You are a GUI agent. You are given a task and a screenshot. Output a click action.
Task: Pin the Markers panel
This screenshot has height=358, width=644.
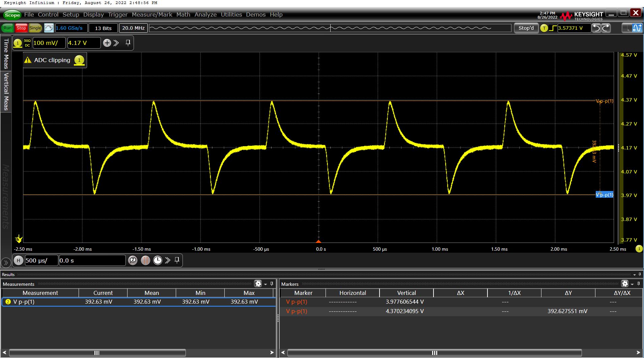click(638, 284)
